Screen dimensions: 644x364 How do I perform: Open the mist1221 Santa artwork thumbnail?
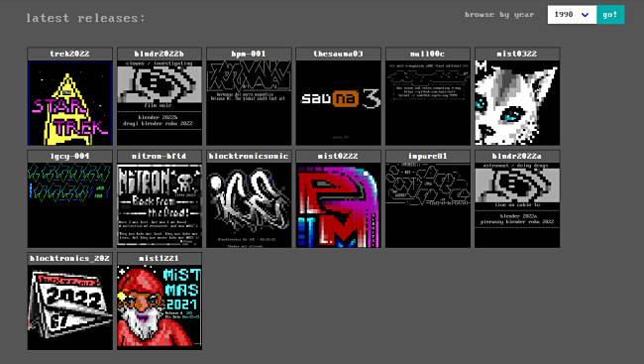tap(160, 307)
